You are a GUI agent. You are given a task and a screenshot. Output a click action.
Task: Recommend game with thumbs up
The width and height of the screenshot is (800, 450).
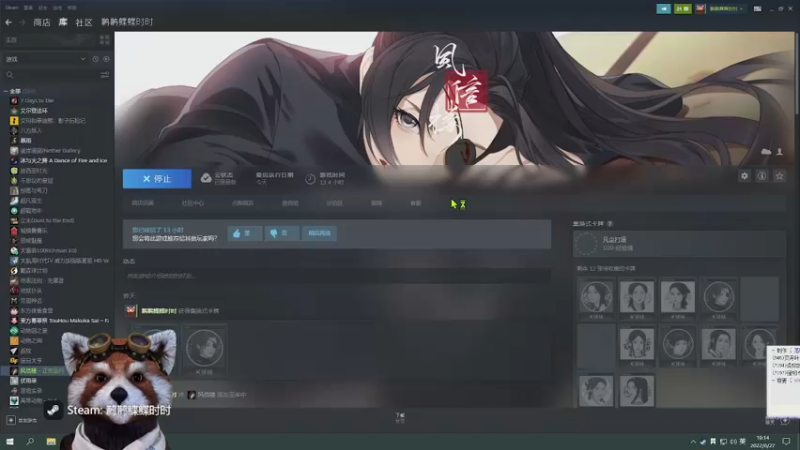pos(245,233)
